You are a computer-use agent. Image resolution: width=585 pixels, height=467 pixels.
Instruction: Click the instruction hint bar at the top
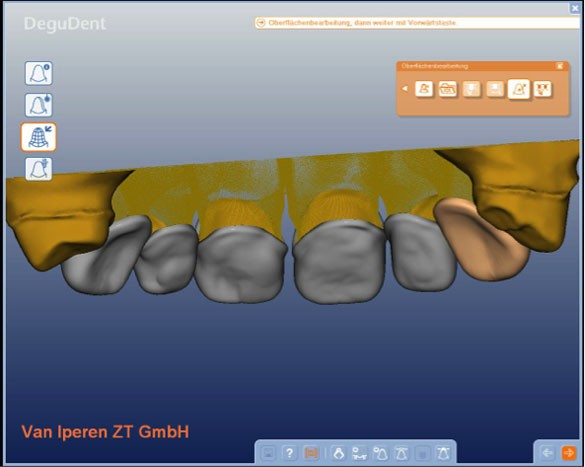pyautogui.click(x=417, y=23)
